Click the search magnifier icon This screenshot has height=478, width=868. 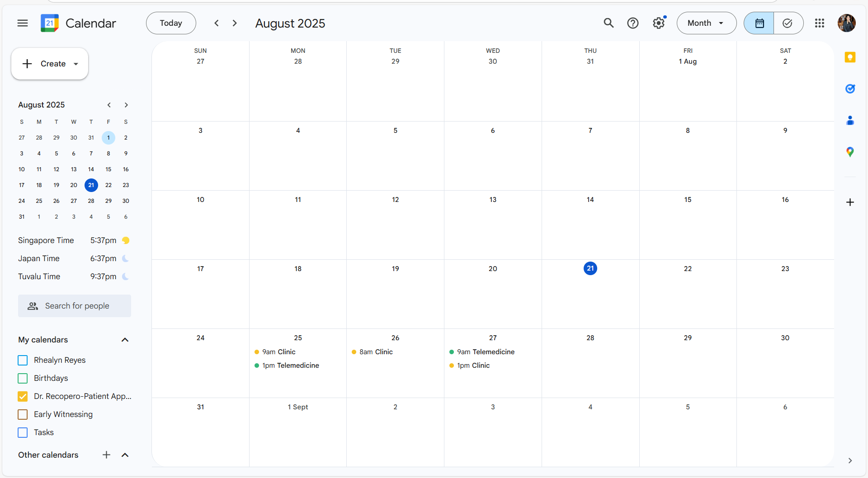(609, 23)
